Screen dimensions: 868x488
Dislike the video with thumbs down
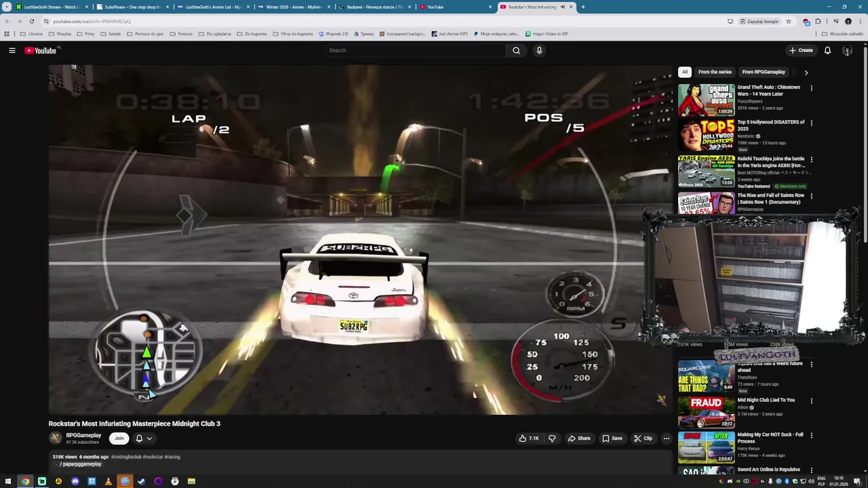pyautogui.click(x=552, y=439)
